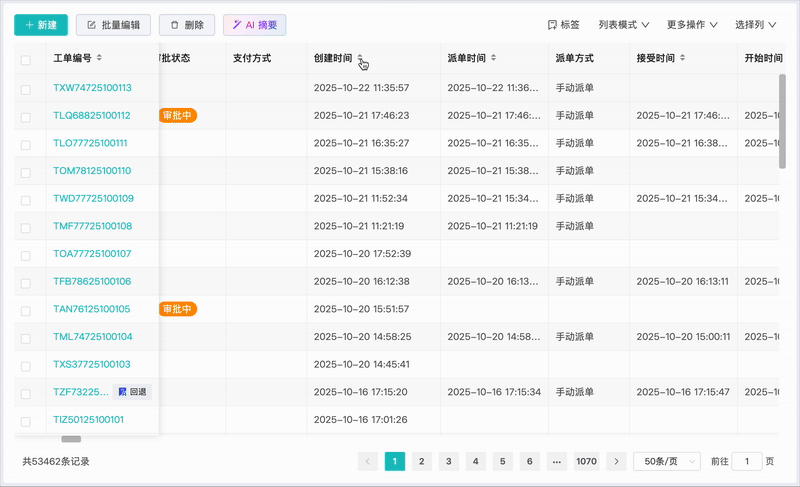Jump to last page 1070

click(586, 461)
